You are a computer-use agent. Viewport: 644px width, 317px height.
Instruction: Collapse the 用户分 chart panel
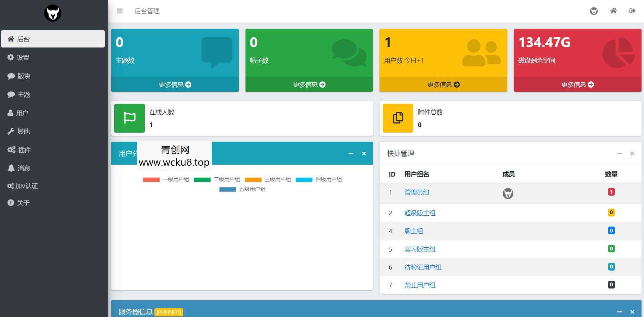351,153
